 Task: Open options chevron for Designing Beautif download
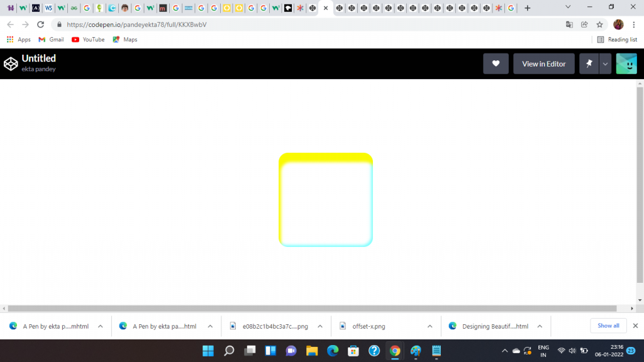click(x=540, y=326)
